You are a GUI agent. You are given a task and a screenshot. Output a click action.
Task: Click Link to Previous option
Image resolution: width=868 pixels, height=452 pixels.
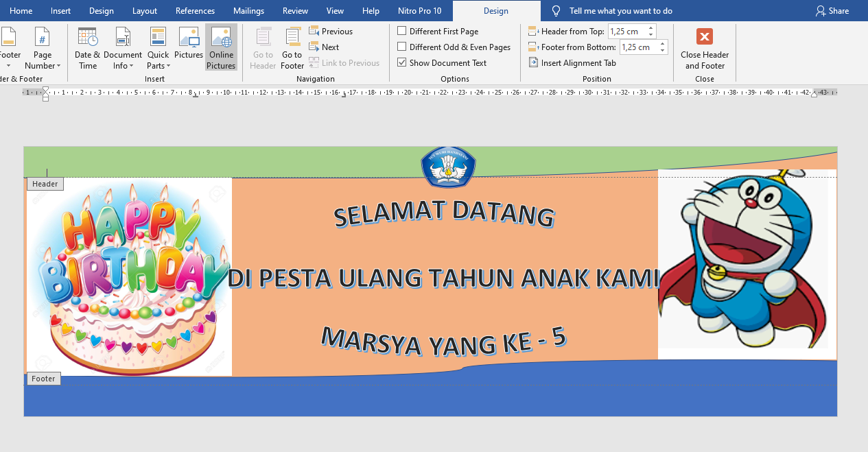[x=344, y=63]
